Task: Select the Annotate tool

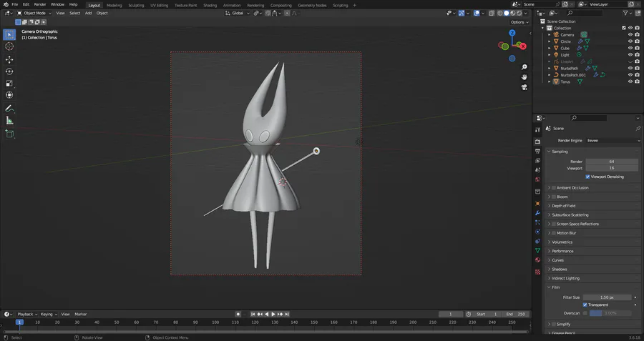Action: 9,109
